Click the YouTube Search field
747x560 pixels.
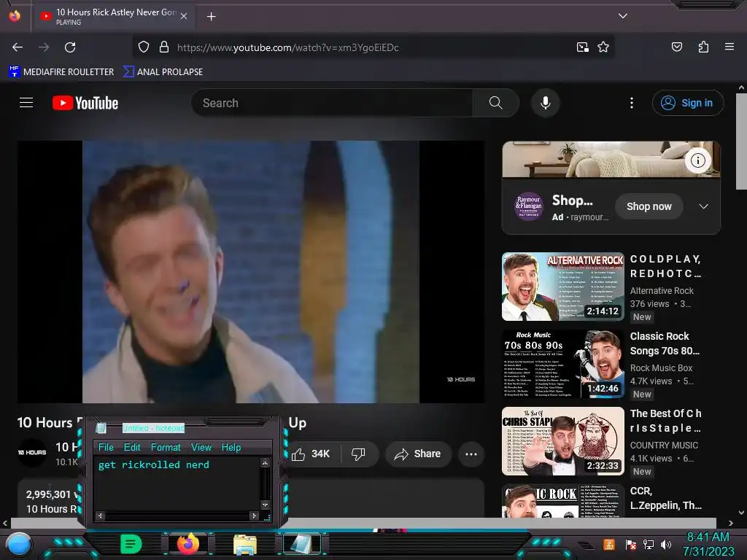point(332,103)
